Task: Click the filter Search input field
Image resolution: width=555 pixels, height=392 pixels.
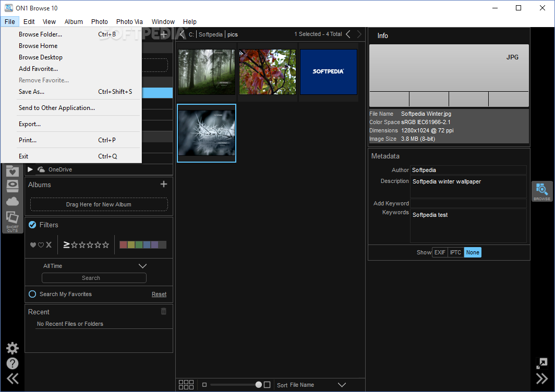Action: click(94, 278)
